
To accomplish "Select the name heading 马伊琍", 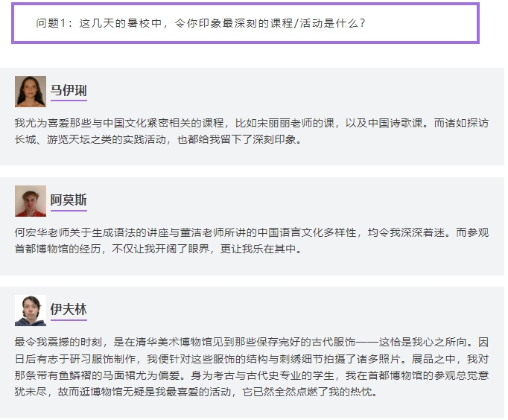I will pos(69,90).
